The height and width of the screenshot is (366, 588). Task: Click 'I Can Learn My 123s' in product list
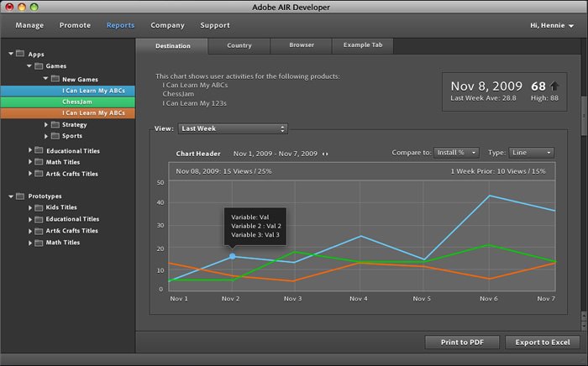[x=194, y=103]
